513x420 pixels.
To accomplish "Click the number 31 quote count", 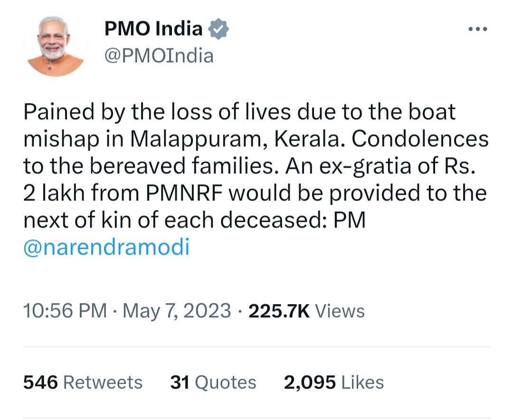I will point(180,382).
